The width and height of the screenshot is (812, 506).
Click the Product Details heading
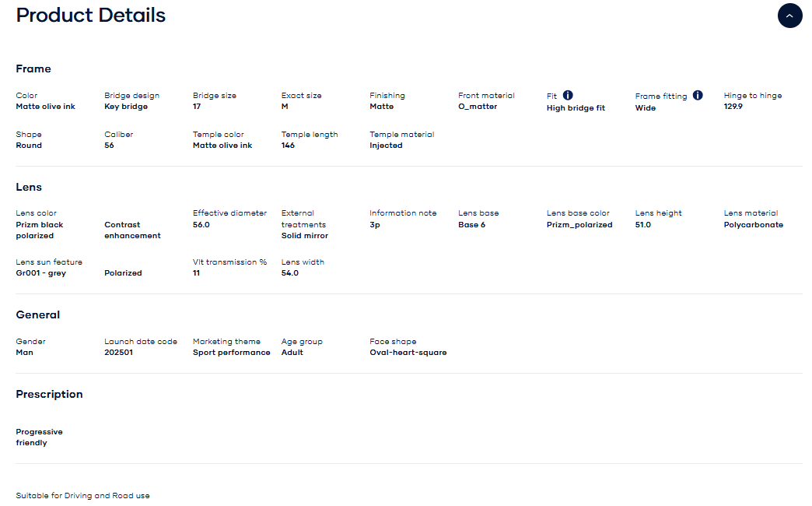(91, 15)
